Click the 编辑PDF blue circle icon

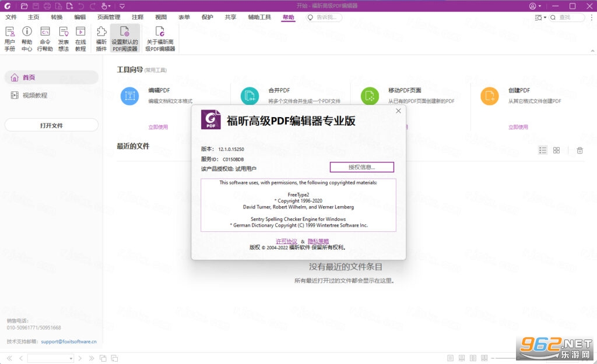click(130, 96)
